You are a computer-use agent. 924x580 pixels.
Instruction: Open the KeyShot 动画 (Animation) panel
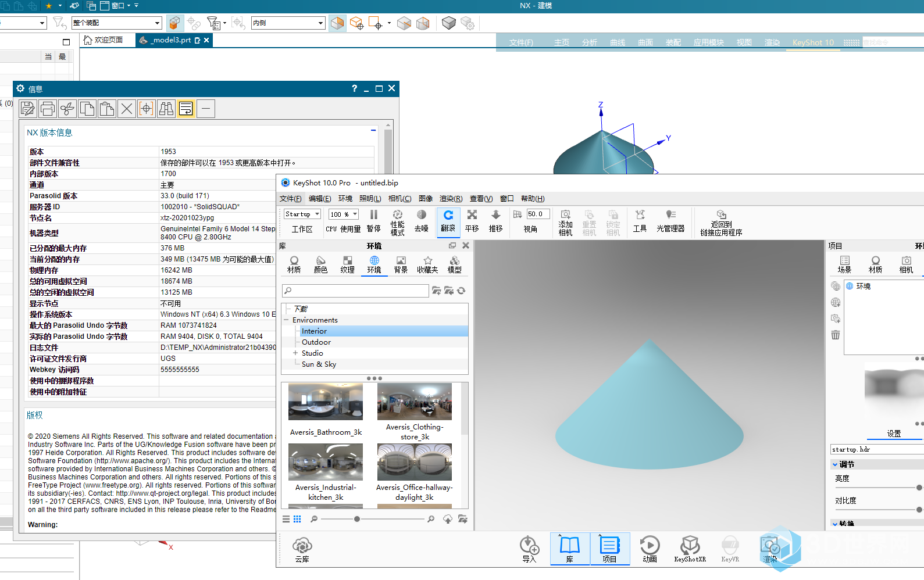coord(650,550)
